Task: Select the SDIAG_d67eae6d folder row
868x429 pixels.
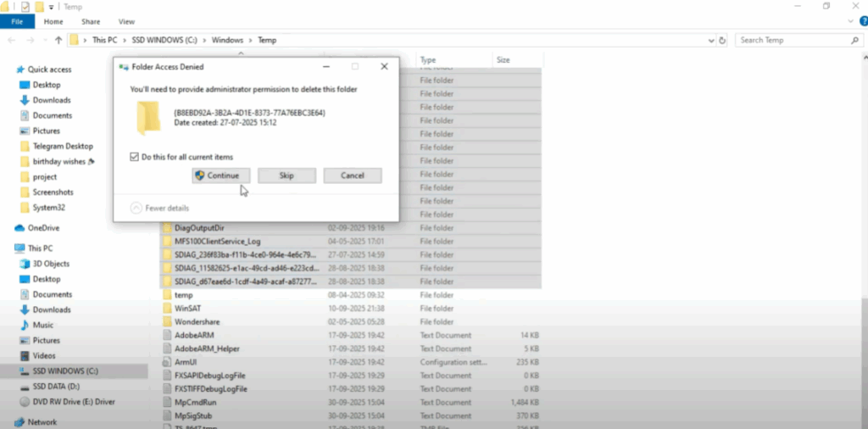Action: click(x=351, y=281)
